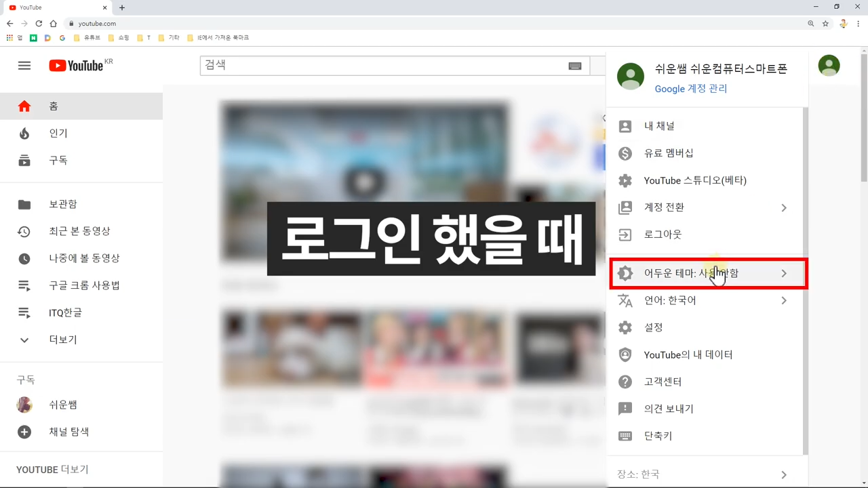Click the youtube.com address bar
The width and height of the screenshot is (868, 488).
[x=434, y=24]
